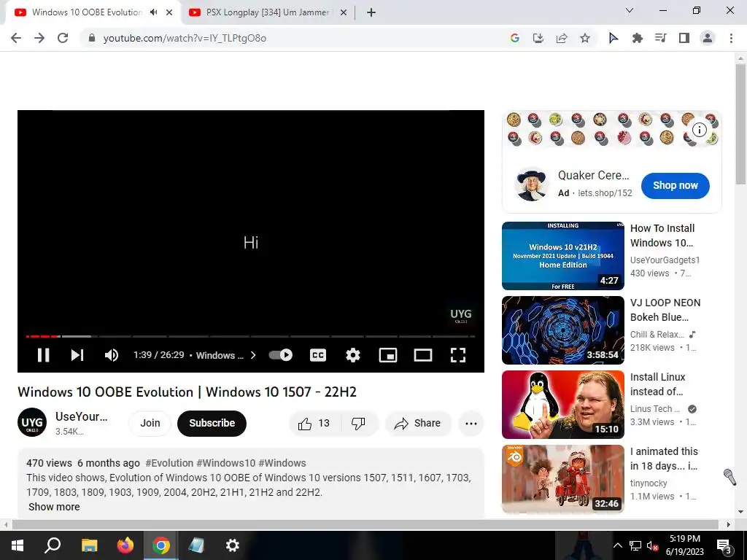Launch Firefox from taskbar

click(x=125, y=545)
